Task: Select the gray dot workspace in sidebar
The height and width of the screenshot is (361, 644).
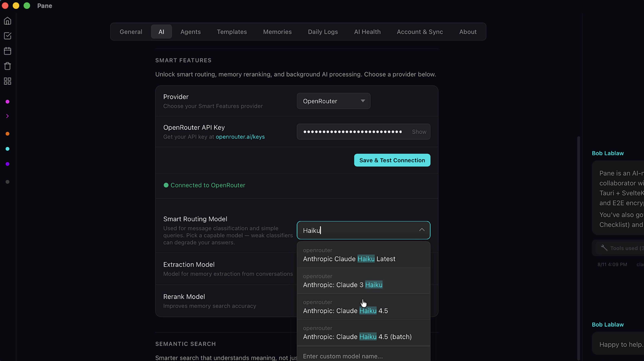Action: [7, 182]
